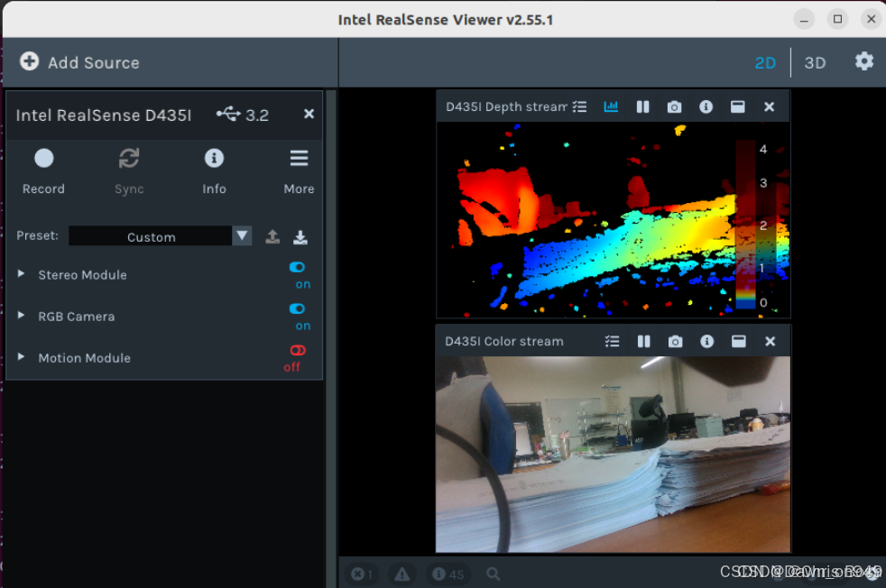Click the Depth stream image
This screenshot has width=886, height=588.
tap(614, 220)
